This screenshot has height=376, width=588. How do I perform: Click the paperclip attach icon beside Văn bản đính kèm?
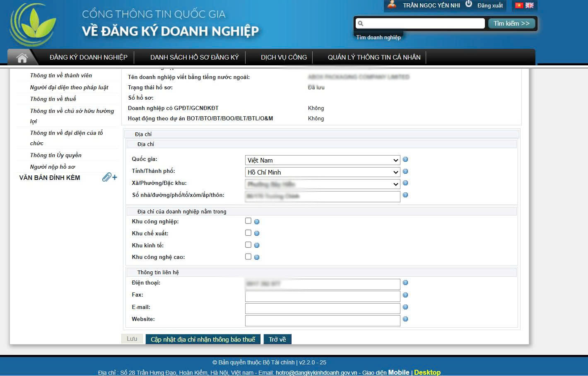point(109,177)
